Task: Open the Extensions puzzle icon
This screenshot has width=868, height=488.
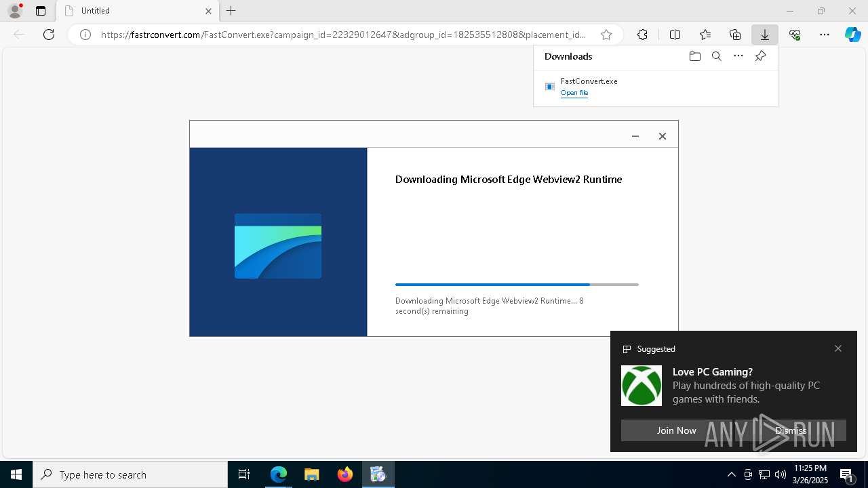Action: click(642, 35)
